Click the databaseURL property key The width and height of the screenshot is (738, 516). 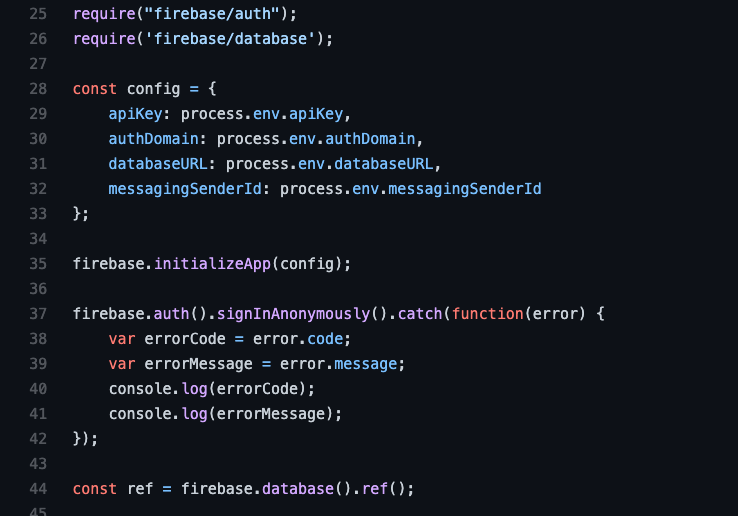click(x=158, y=164)
